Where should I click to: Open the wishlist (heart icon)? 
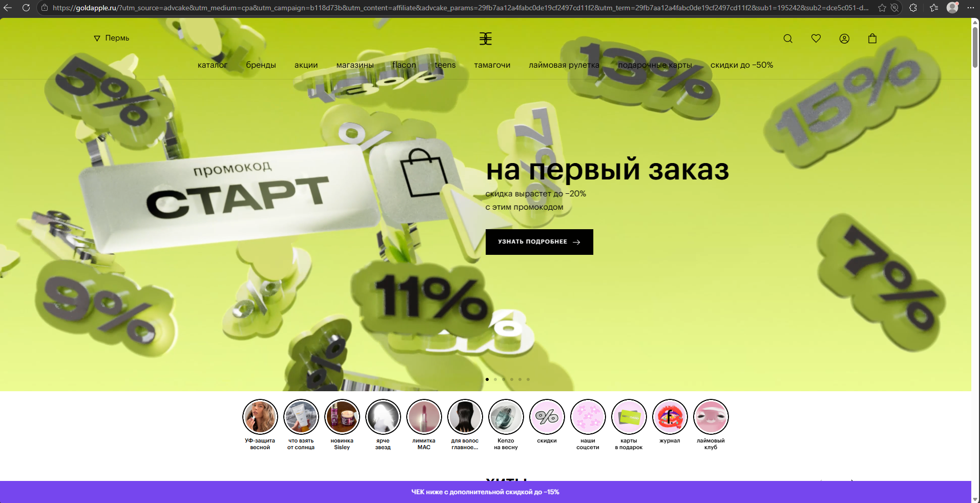816,38
